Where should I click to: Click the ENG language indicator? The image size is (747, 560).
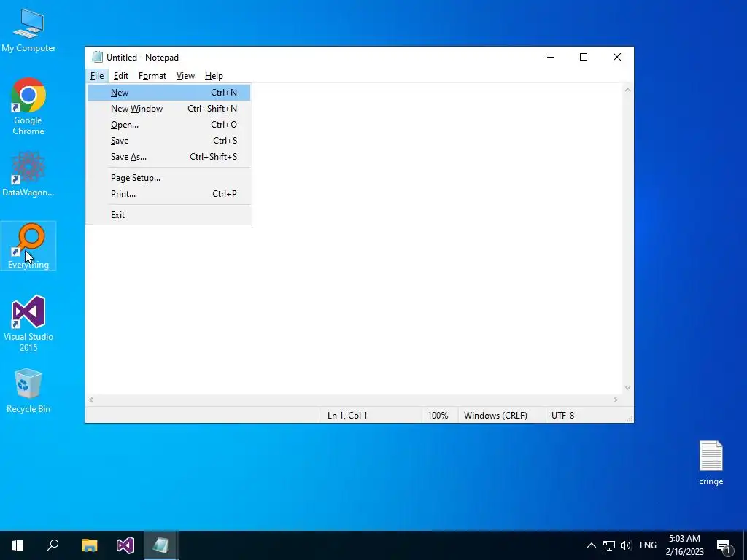tap(648, 545)
